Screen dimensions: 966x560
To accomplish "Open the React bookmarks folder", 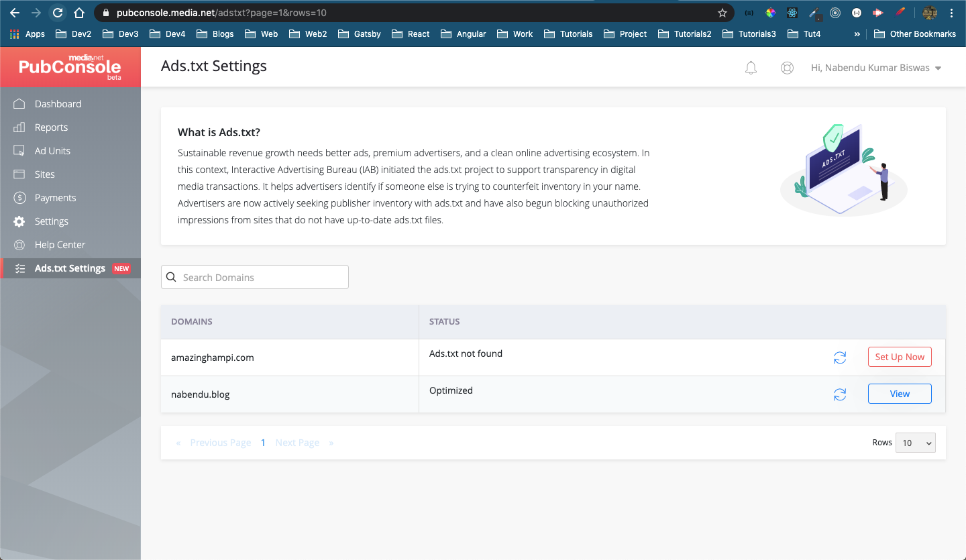I will (x=411, y=34).
